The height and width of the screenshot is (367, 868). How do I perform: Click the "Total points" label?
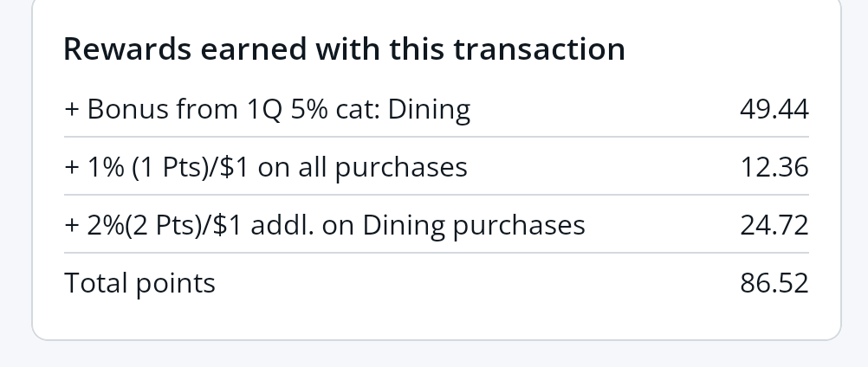tap(139, 283)
